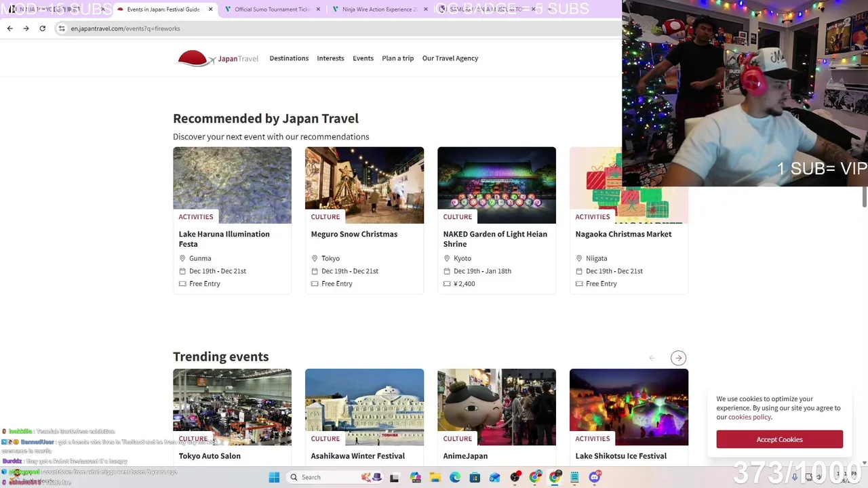
Task: Open Microsoft Store from the taskbar
Action: (475, 477)
